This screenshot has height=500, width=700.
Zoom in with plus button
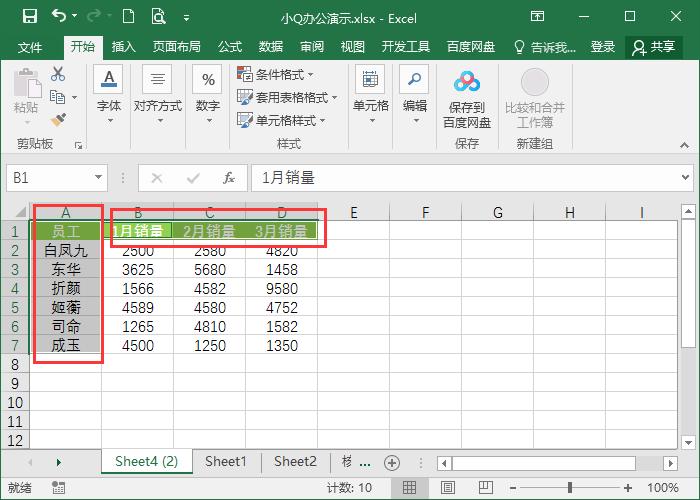(628, 488)
